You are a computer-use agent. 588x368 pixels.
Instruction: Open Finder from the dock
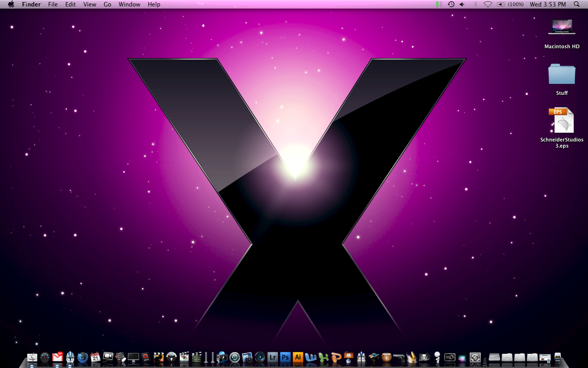pyautogui.click(x=32, y=357)
